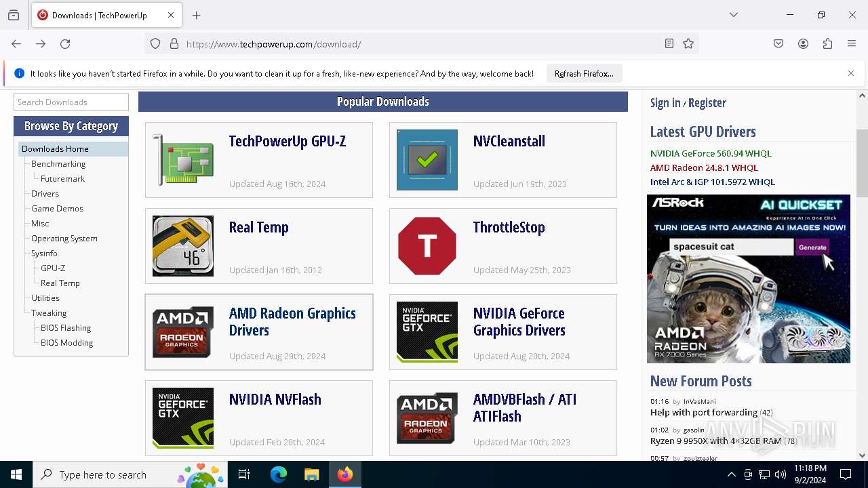Open the NVCleanstall chip icon
868x488 pixels.
tap(427, 160)
